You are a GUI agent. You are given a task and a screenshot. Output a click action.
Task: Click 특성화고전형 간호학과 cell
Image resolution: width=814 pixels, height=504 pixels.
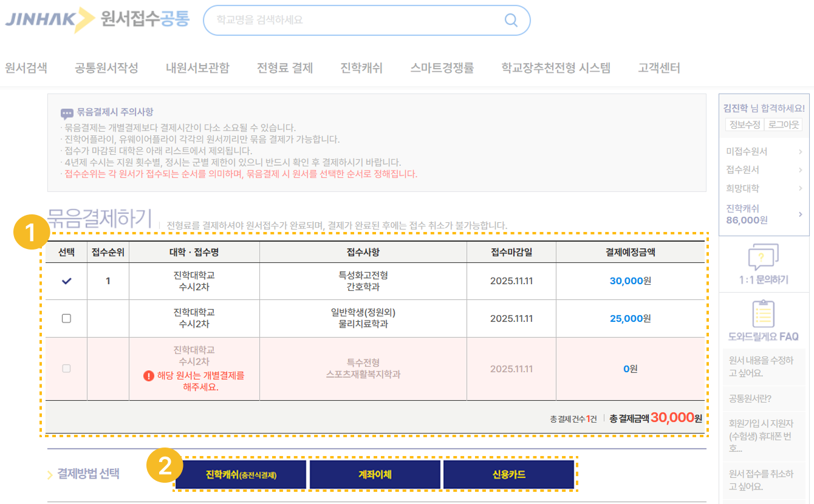coord(363,281)
